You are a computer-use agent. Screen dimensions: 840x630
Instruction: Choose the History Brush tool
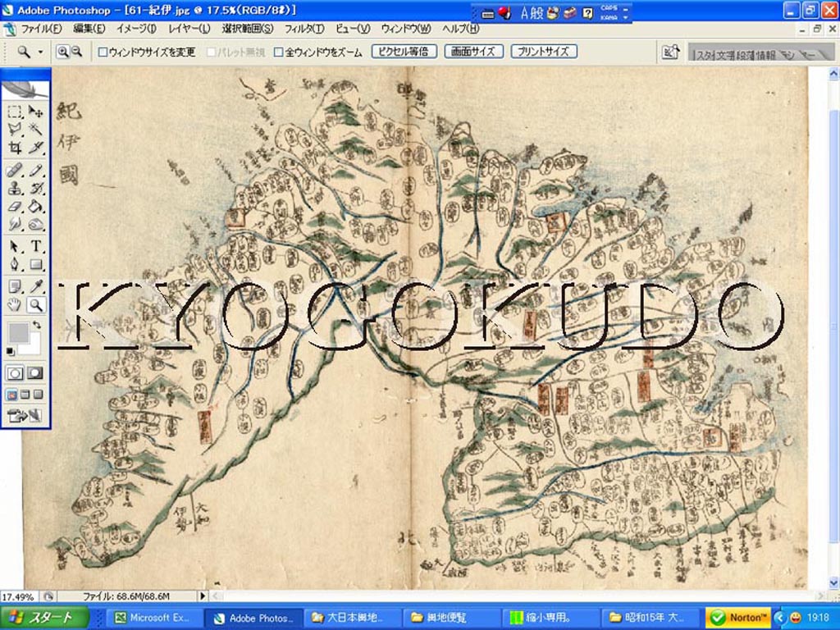[36, 189]
